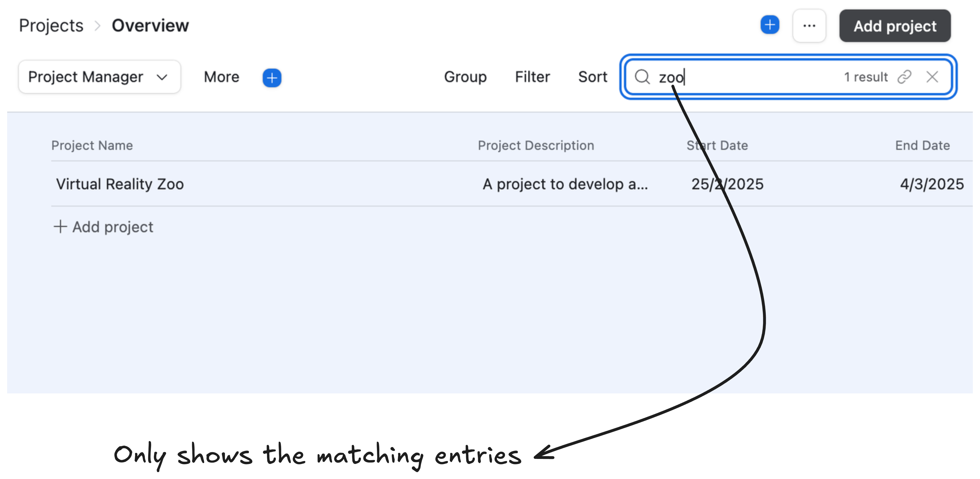Click the Project Description column header

coord(536,145)
